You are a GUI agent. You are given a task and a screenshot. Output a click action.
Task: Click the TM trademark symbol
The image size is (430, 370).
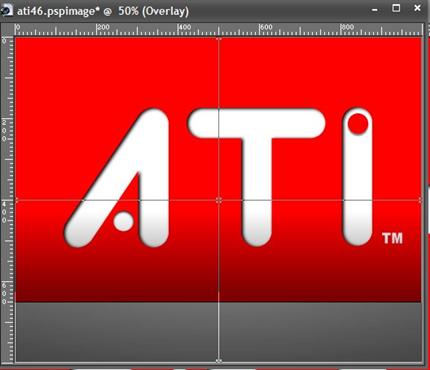coord(393,238)
